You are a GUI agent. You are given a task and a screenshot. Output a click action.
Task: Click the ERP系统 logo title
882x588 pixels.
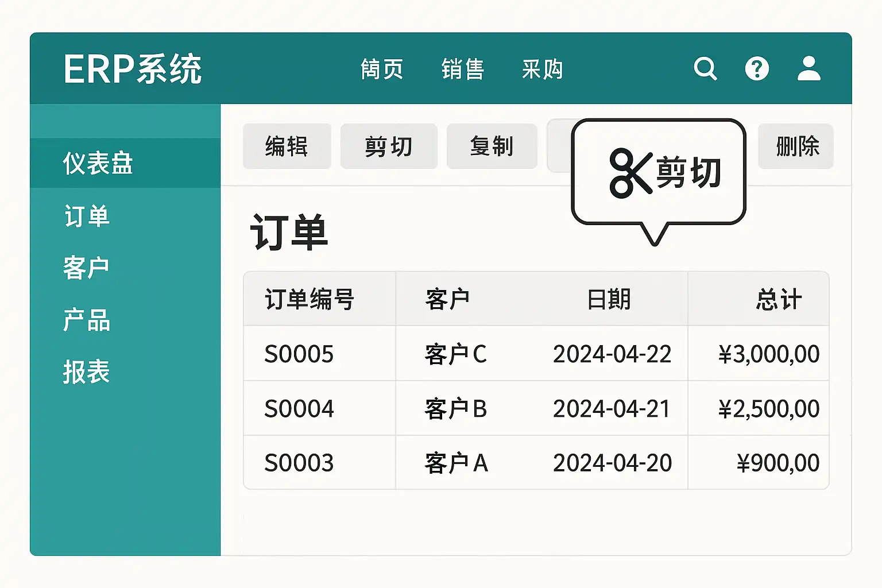tap(132, 69)
